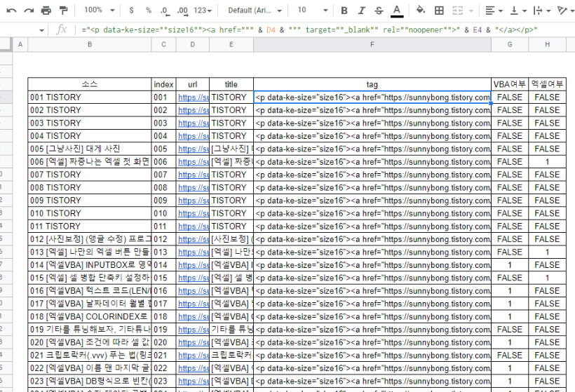Select column F header
This screenshot has height=392, width=575.
(x=372, y=44)
